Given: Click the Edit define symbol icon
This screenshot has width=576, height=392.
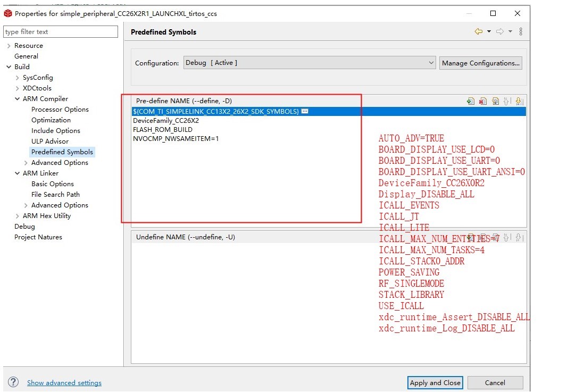Looking at the screenshot, I should coord(495,101).
